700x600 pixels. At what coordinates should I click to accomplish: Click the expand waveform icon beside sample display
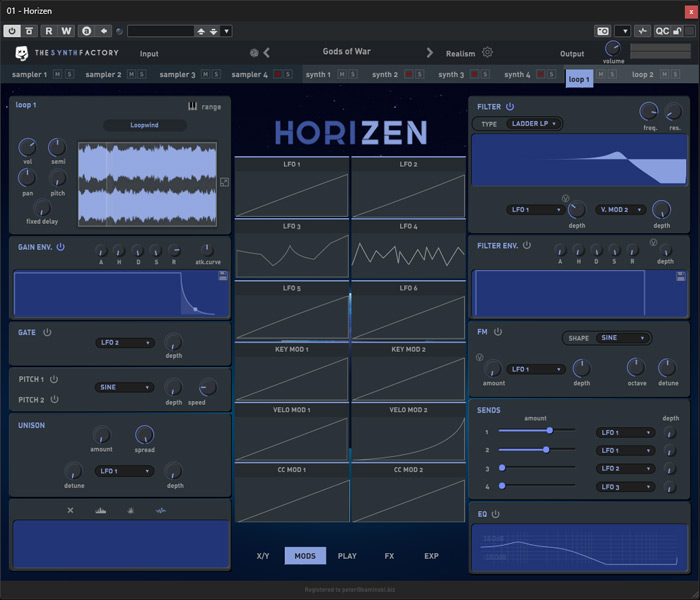point(224,182)
